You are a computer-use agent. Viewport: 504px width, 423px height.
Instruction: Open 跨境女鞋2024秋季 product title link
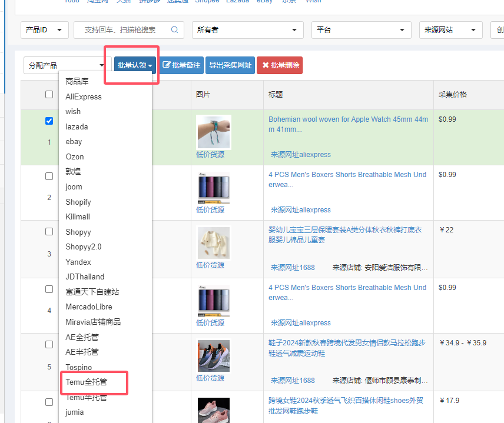point(346,406)
